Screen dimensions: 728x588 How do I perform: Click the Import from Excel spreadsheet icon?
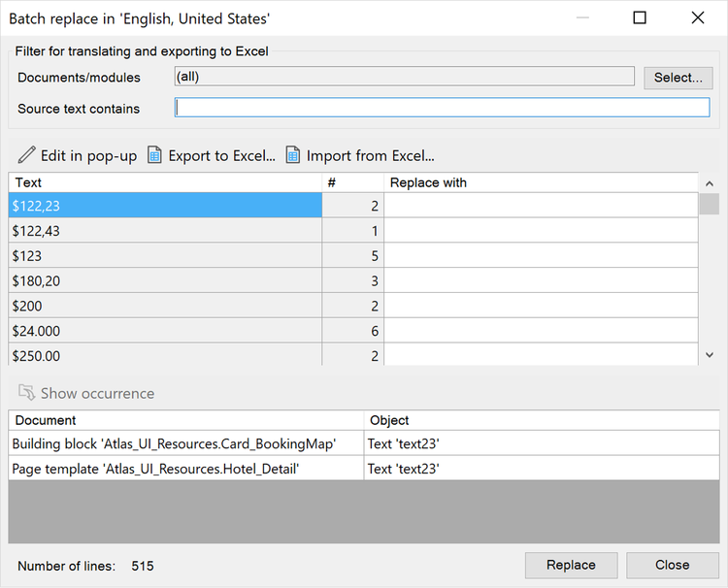point(292,155)
